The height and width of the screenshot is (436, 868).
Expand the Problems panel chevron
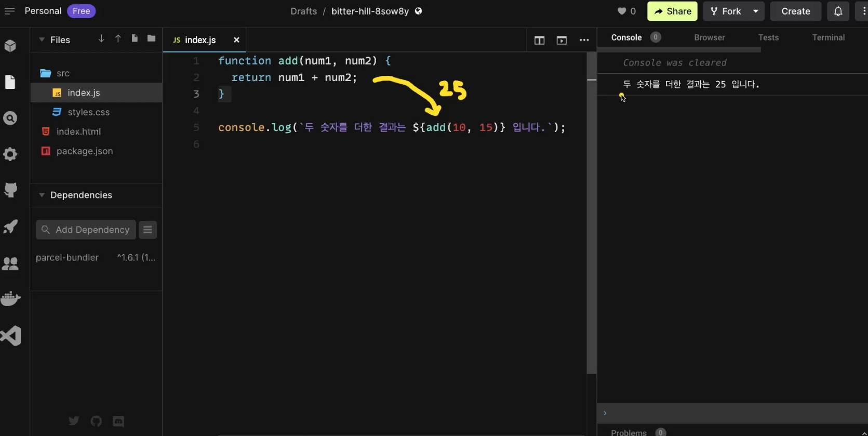[864, 432]
